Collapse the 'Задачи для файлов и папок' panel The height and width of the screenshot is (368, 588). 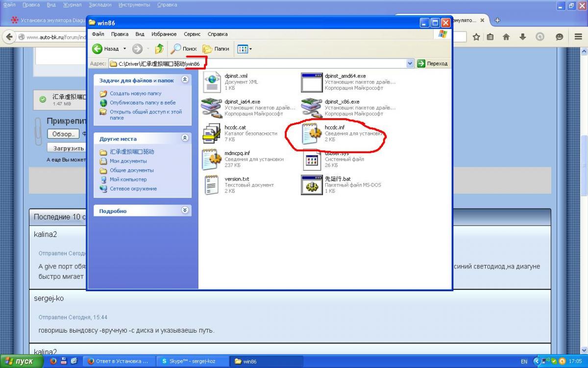185,79
